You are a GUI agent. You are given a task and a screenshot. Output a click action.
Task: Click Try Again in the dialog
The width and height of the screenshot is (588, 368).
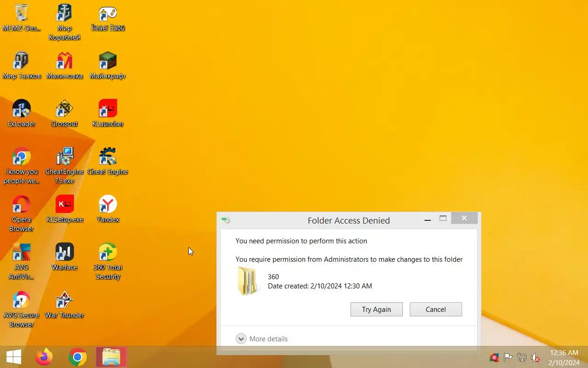point(376,309)
